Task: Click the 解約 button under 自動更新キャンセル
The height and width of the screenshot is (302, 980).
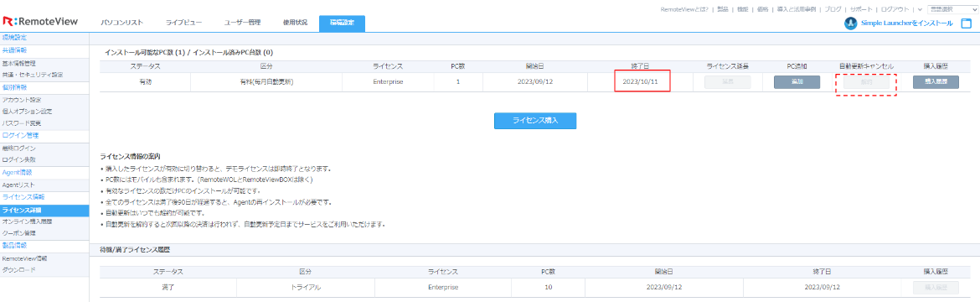Action: tap(866, 82)
